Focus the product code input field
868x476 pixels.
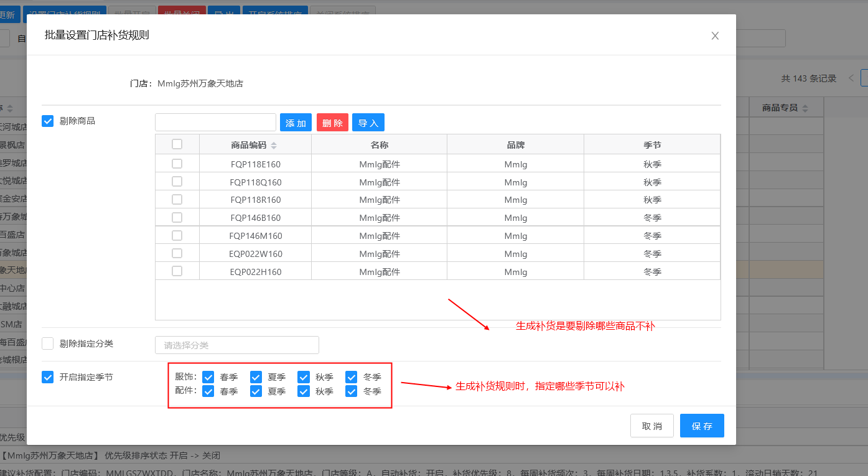pyautogui.click(x=215, y=123)
